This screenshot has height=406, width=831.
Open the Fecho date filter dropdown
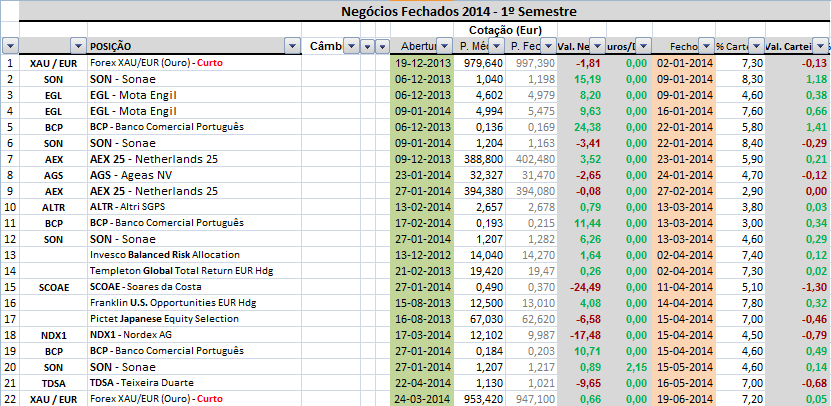tap(706, 47)
